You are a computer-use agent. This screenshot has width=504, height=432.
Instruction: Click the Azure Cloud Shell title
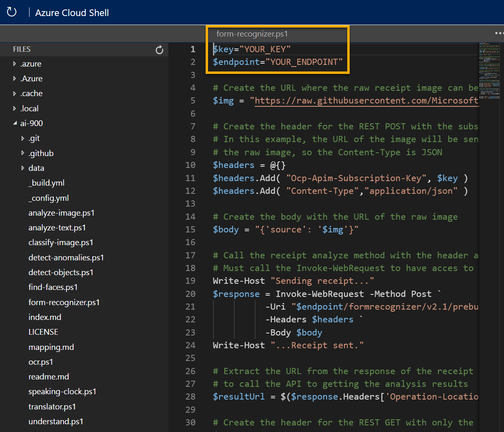pyautogui.click(x=72, y=13)
